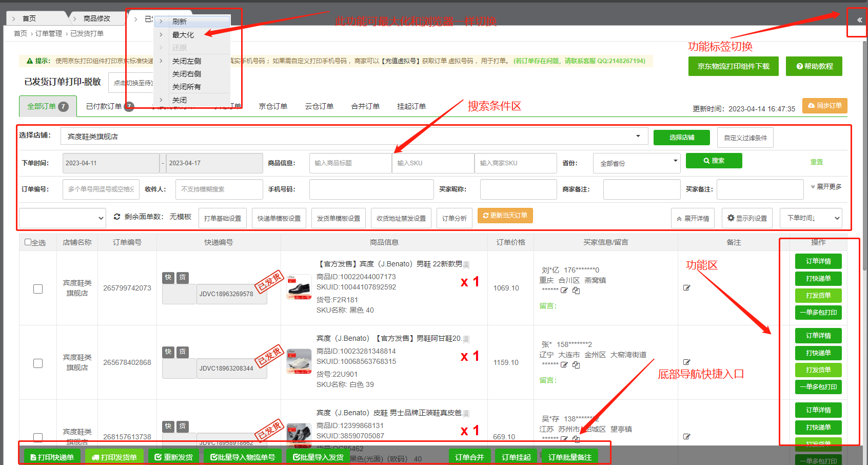Click the refresh icon beside 剩余面单数
Screen dimensions: 868x465
click(x=117, y=217)
